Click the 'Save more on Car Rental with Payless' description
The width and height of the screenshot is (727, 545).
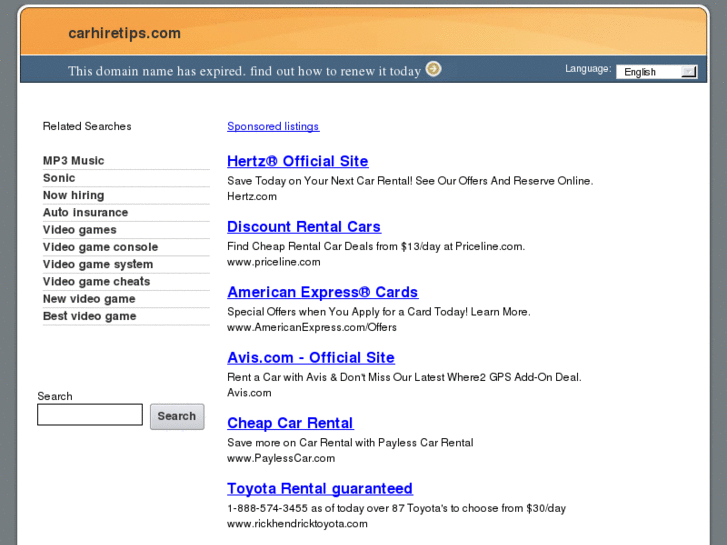point(350,442)
